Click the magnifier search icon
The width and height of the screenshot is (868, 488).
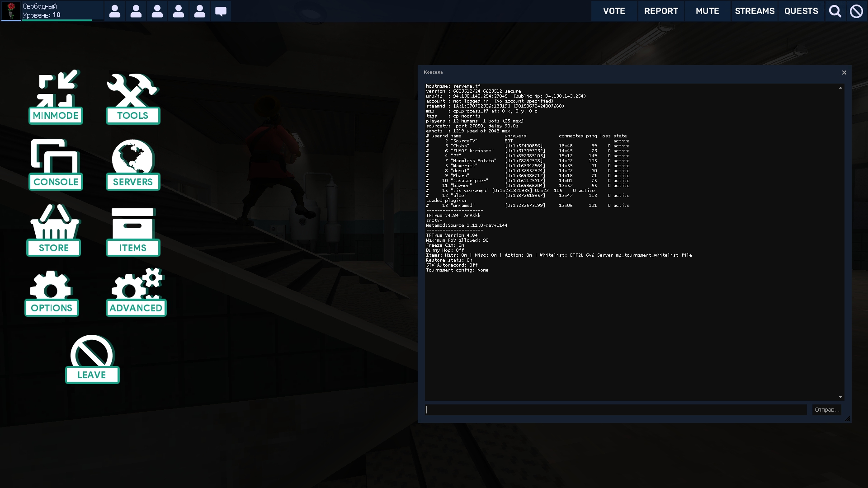(835, 11)
